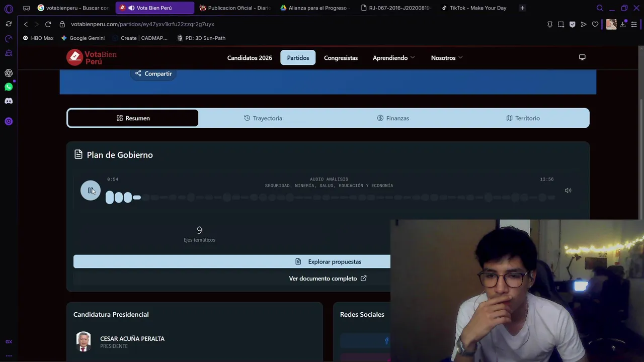The height and width of the screenshot is (362, 644).
Task: Switch to the Trayectoria tab
Action: pyautogui.click(x=263, y=118)
